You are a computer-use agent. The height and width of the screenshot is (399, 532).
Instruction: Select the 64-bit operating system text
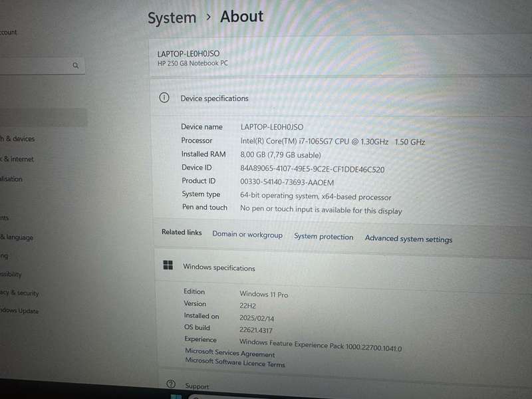tap(315, 196)
